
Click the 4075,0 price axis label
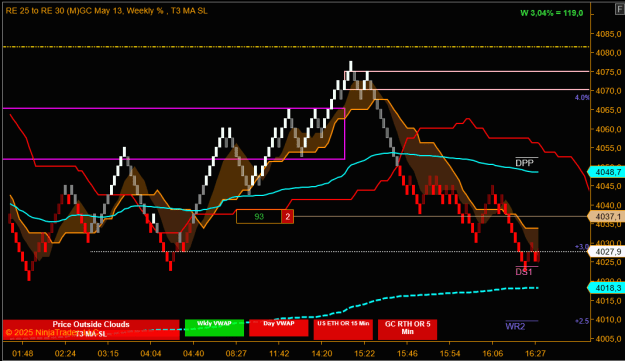point(608,72)
